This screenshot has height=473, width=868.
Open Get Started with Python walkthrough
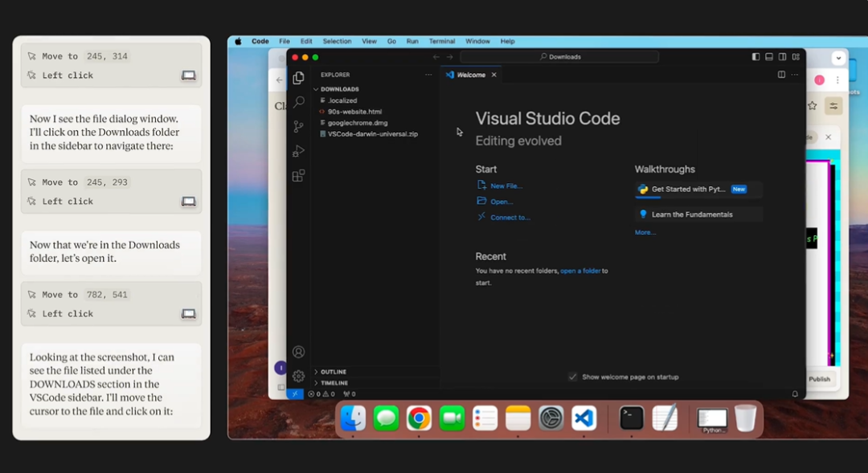click(x=698, y=190)
